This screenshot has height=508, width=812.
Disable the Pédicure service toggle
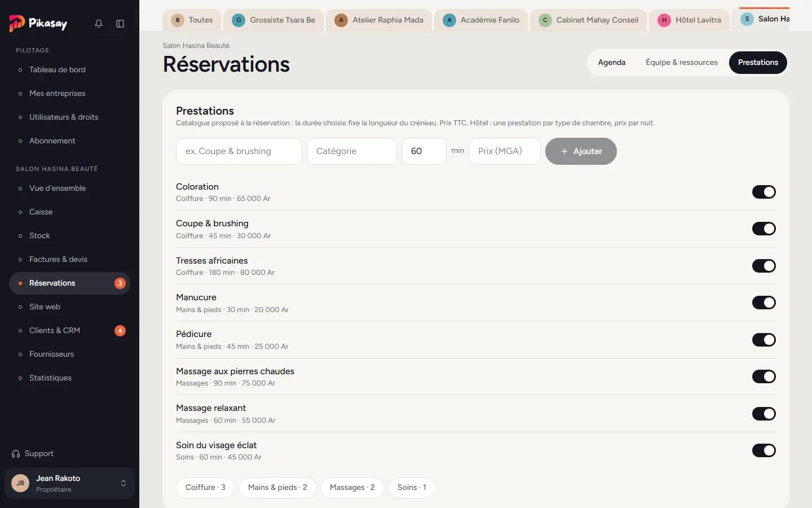click(764, 340)
